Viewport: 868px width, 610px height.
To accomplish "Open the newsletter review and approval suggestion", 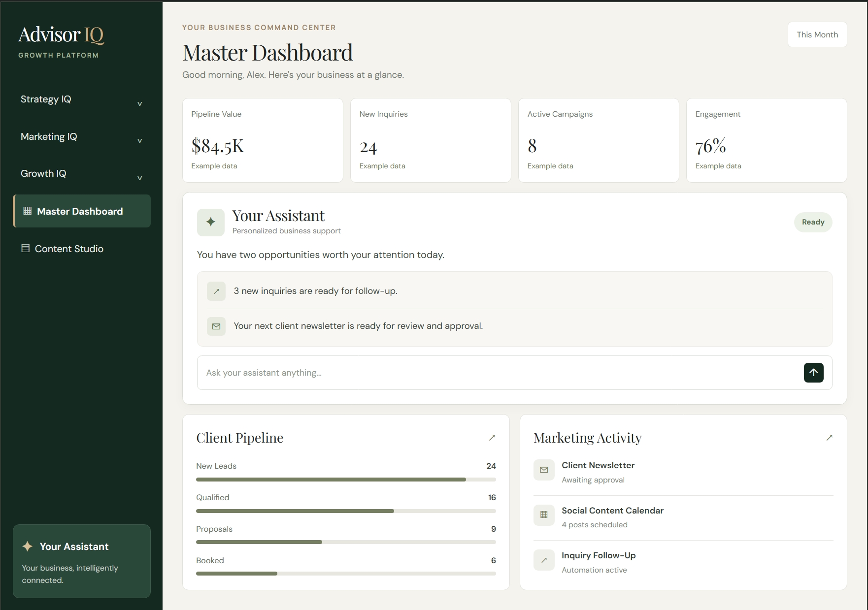I will pyautogui.click(x=514, y=326).
